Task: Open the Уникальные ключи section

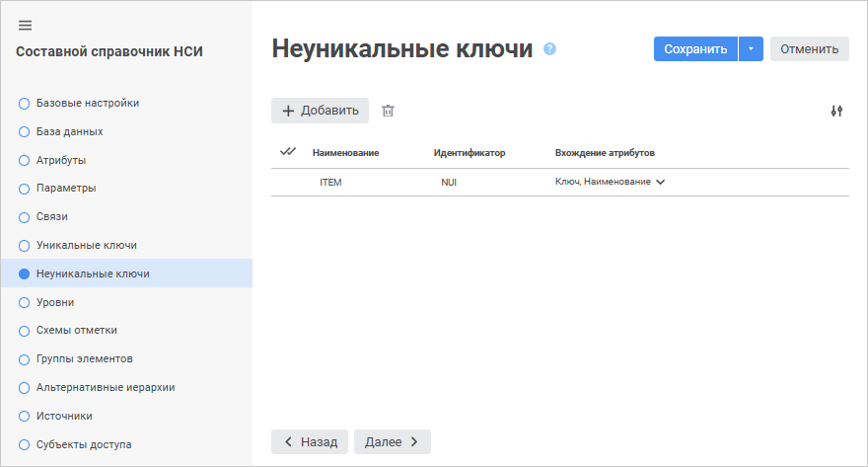Action: [x=86, y=245]
